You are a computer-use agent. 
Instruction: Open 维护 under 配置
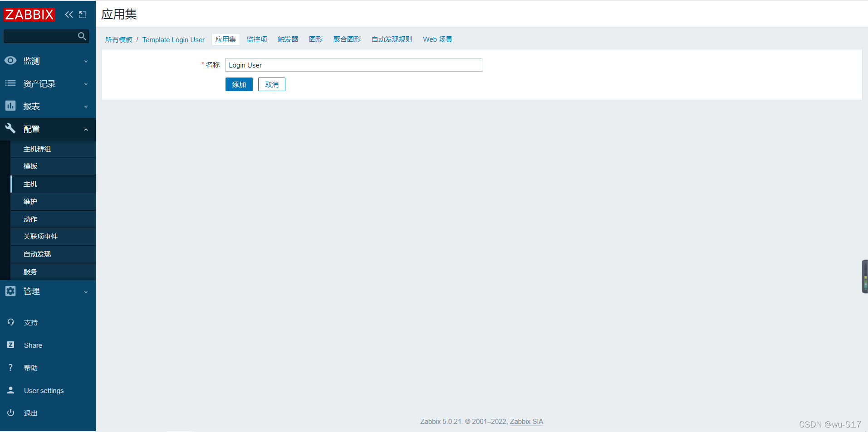pos(53,202)
